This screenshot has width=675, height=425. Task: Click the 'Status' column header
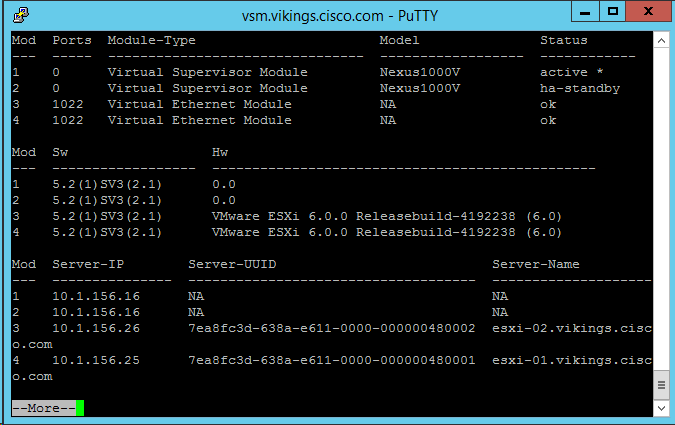(564, 40)
